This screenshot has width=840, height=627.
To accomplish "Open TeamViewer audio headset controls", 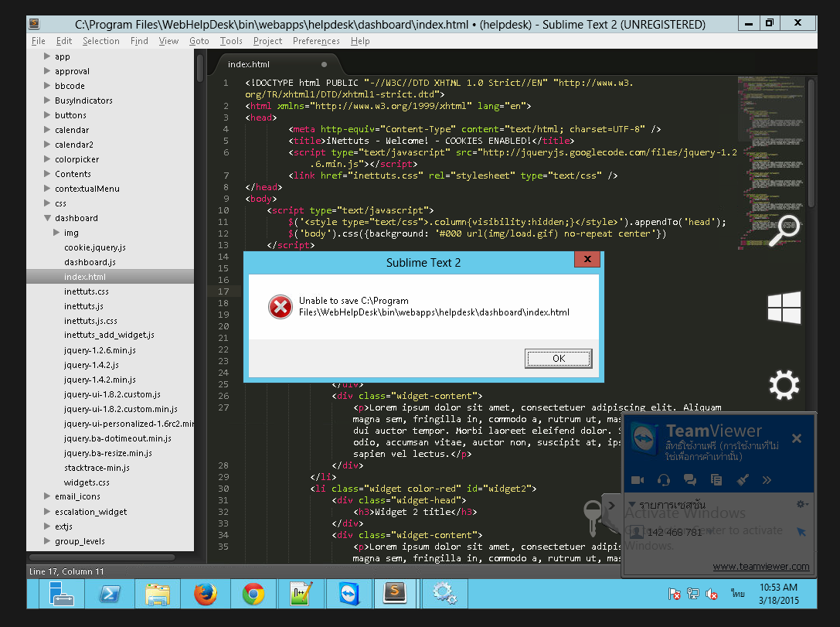I will [x=663, y=480].
